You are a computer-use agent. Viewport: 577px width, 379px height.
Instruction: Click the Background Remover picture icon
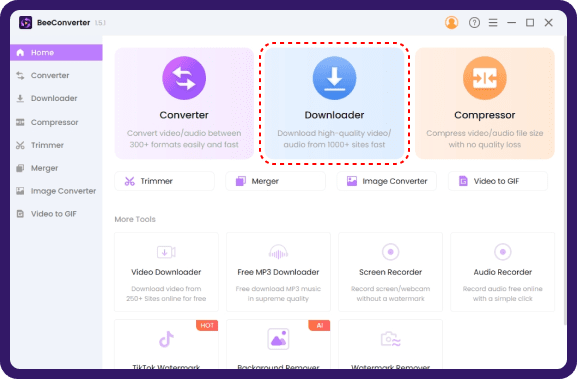pos(278,339)
